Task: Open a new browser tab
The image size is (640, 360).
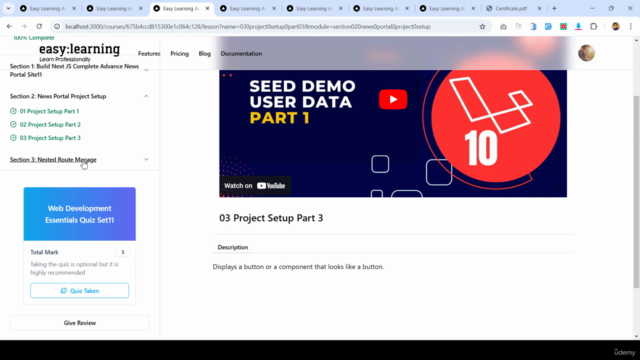Action: click(554, 9)
